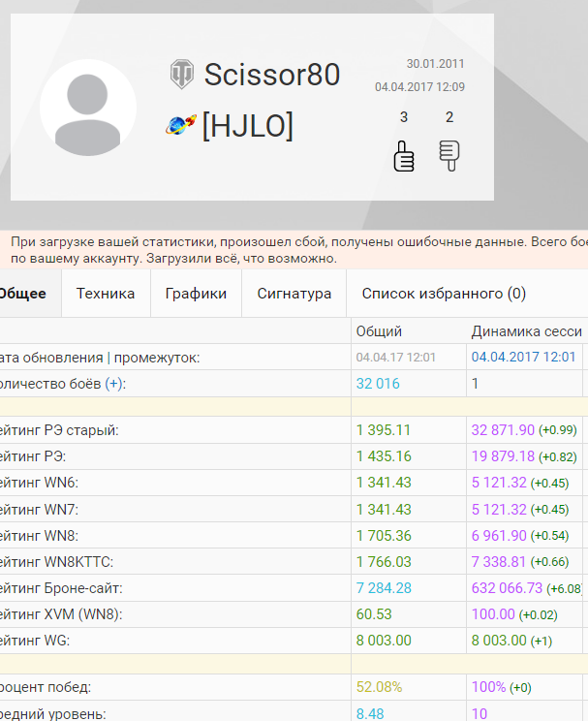Click the total battles value 32 016
The height and width of the screenshot is (721, 588).
pyautogui.click(x=378, y=384)
